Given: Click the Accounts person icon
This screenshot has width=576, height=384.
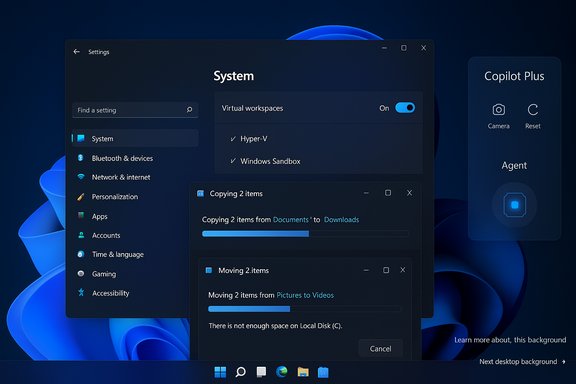Looking at the screenshot, I should pyautogui.click(x=81, y=235).
